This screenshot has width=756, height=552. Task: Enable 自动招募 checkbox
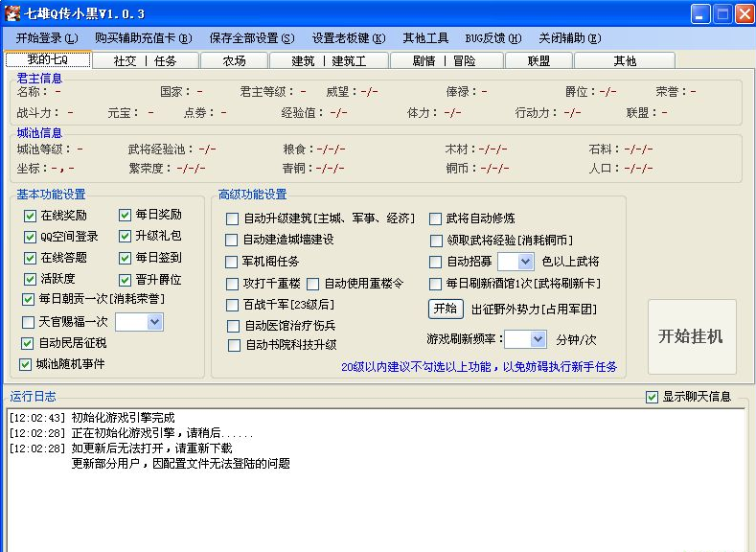click(x=435, y=262)
